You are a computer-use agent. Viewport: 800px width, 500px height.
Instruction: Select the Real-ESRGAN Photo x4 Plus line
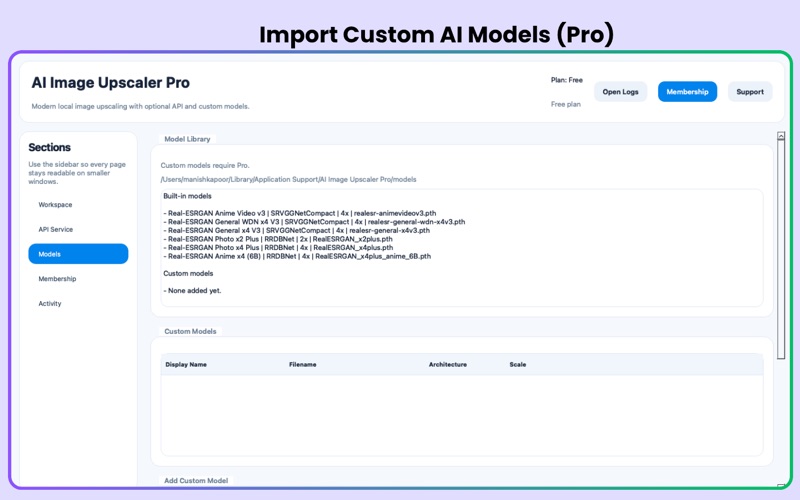pos(278,247)
